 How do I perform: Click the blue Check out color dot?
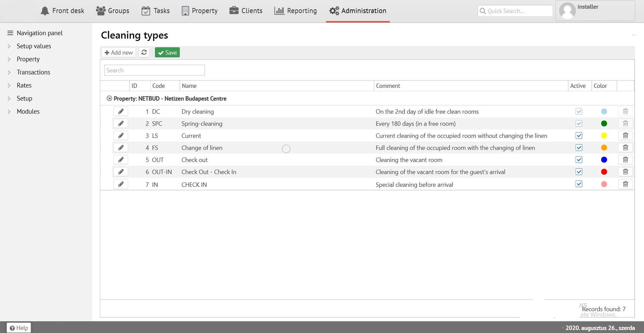604,160
